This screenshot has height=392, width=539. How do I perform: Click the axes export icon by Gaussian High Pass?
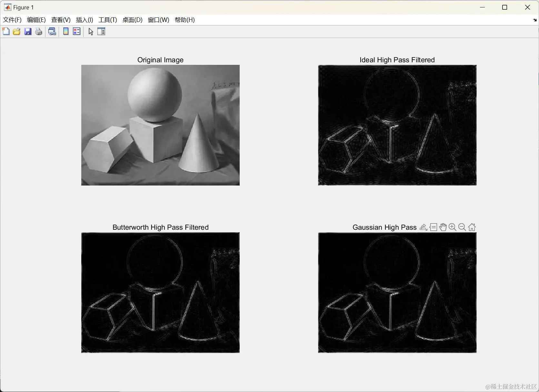pos(424,227)
